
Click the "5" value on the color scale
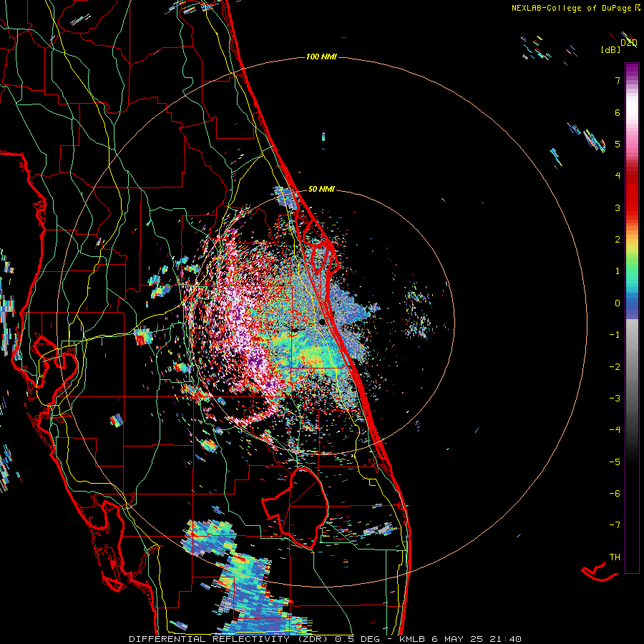618,144
